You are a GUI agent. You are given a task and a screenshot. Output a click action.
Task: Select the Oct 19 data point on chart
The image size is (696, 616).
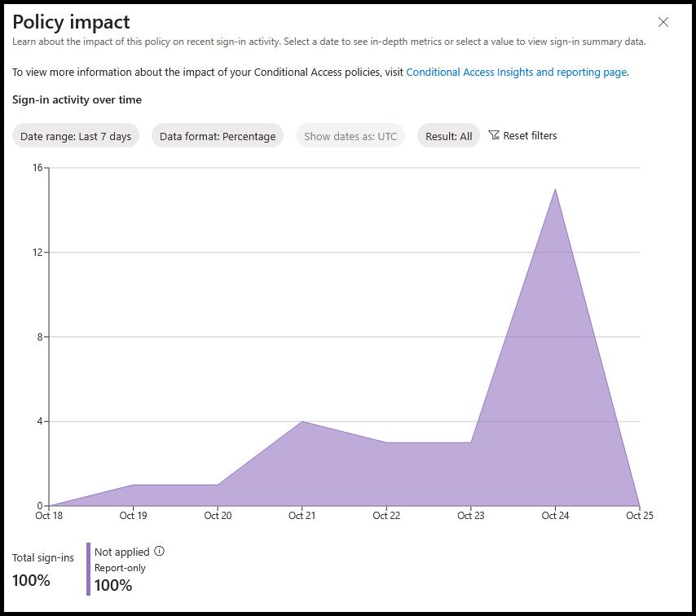click(133, 485)
